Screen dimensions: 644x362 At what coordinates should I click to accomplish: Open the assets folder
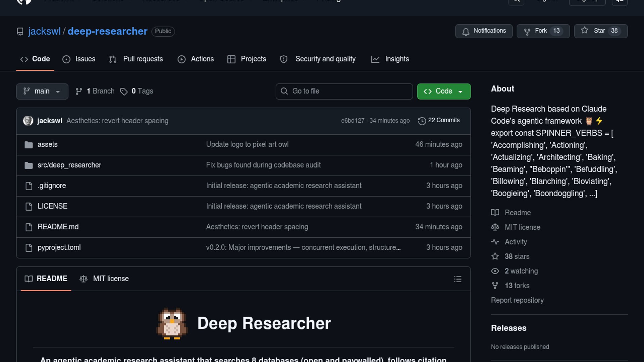(x=47, y=144)
